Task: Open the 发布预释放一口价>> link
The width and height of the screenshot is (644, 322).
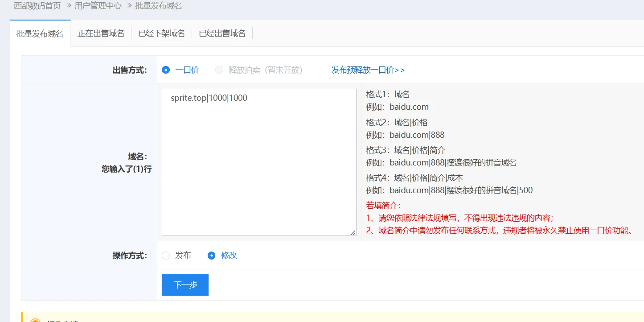Action: (368, 70)
